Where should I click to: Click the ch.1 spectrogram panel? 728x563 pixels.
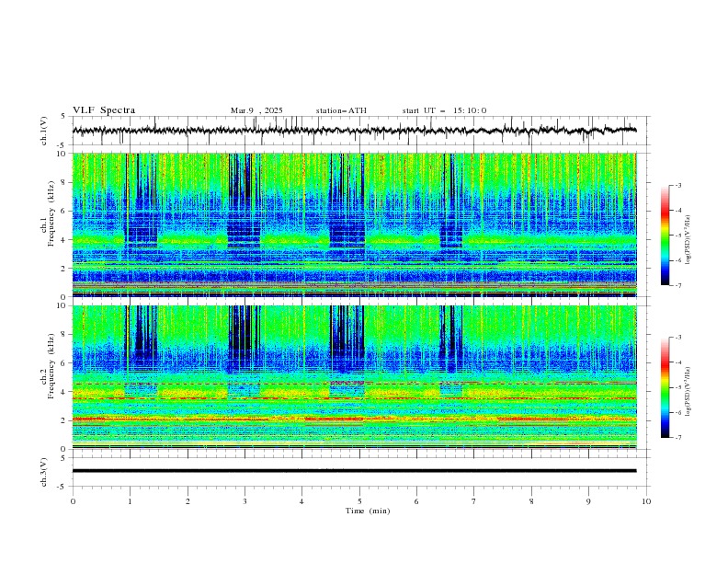click(x=354, y=224)
